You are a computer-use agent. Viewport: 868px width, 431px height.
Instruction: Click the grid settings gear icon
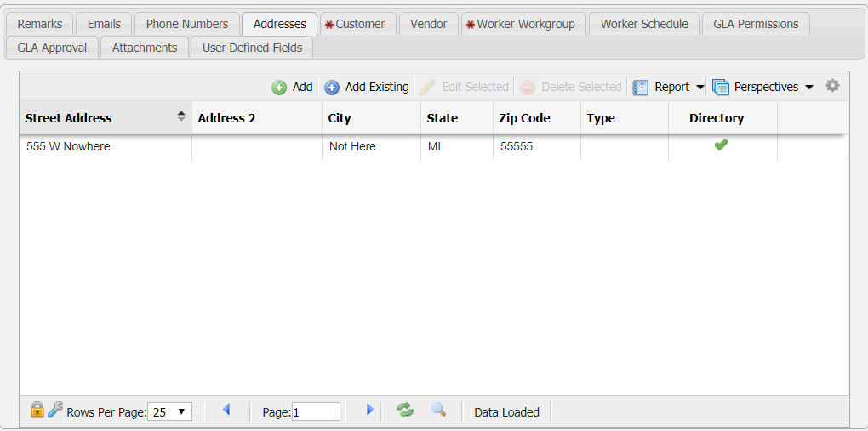pyautogui.click(x=832, y=86)
